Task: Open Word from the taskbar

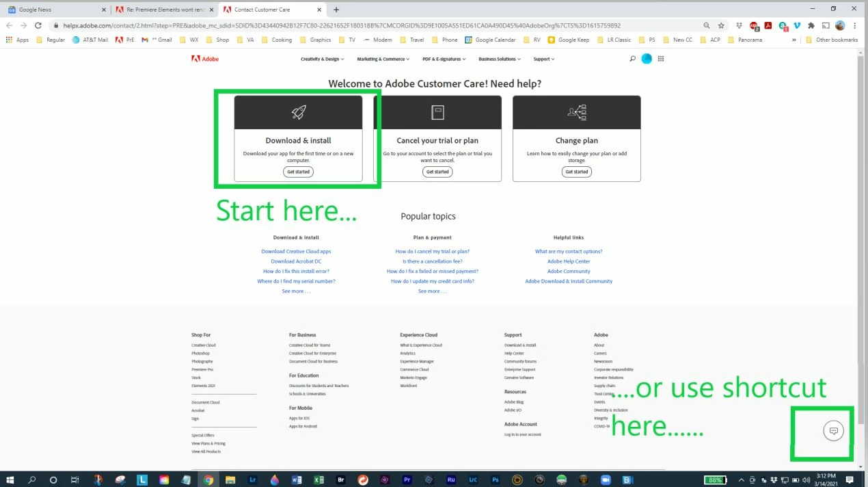Action: [x=297, y=480]
